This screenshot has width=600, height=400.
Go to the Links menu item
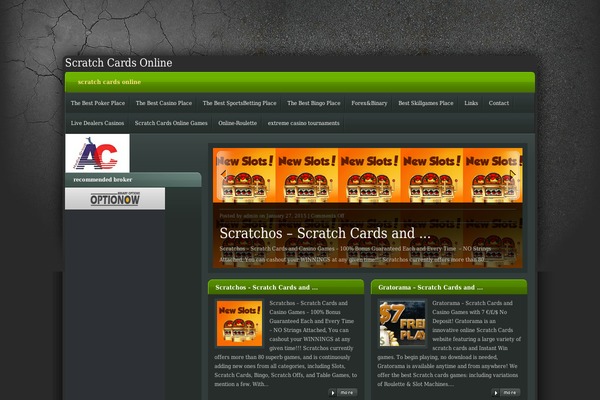(471, 103)
